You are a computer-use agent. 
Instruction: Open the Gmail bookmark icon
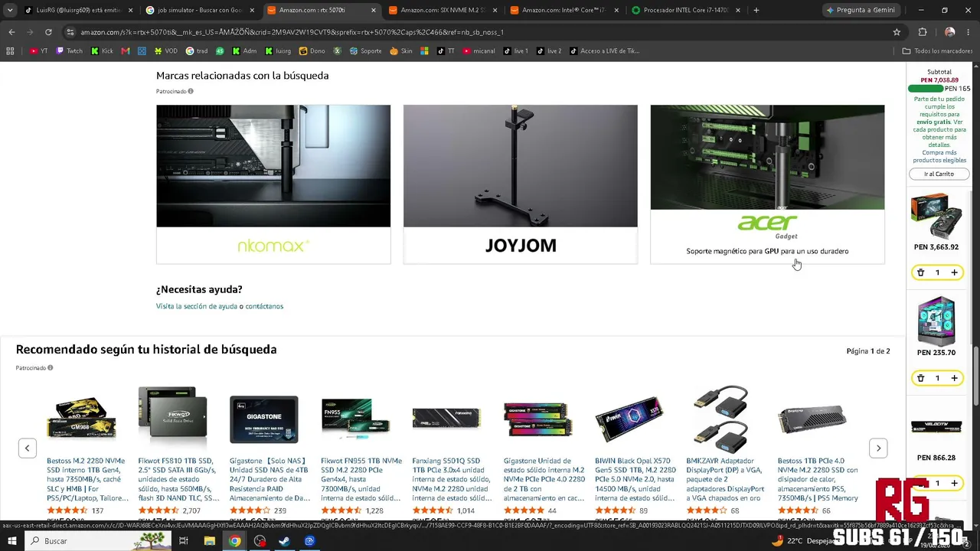[x=126, y=51]
